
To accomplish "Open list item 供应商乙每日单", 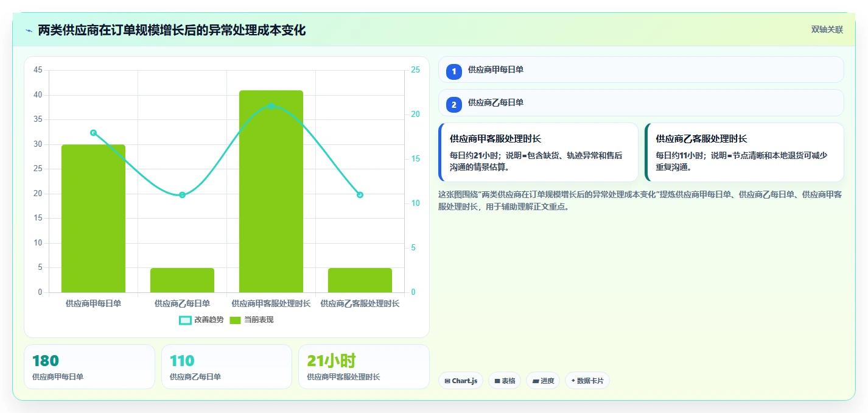I will click(641, 102).
